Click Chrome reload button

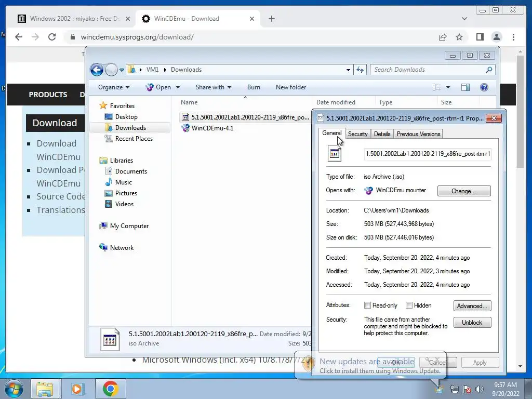pyautogui.click(x=52, y=37)
